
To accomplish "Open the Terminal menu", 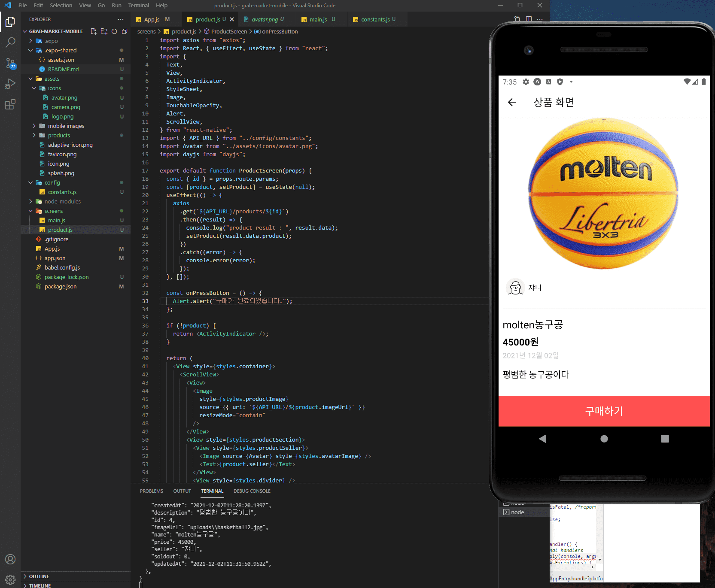I will (x=139, y=5).
